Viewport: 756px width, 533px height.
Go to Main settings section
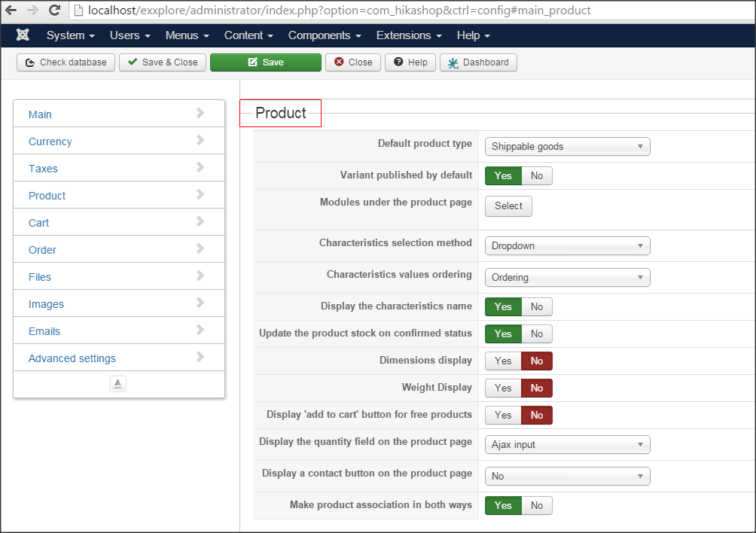point(119,114)
